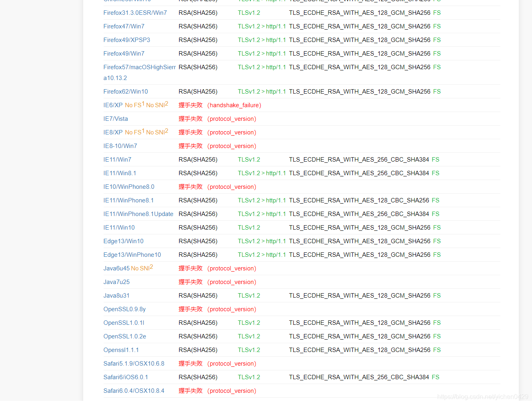Open the Java6u45 client link
Viewport: 532px width, 404px height.
click(116, 268)
